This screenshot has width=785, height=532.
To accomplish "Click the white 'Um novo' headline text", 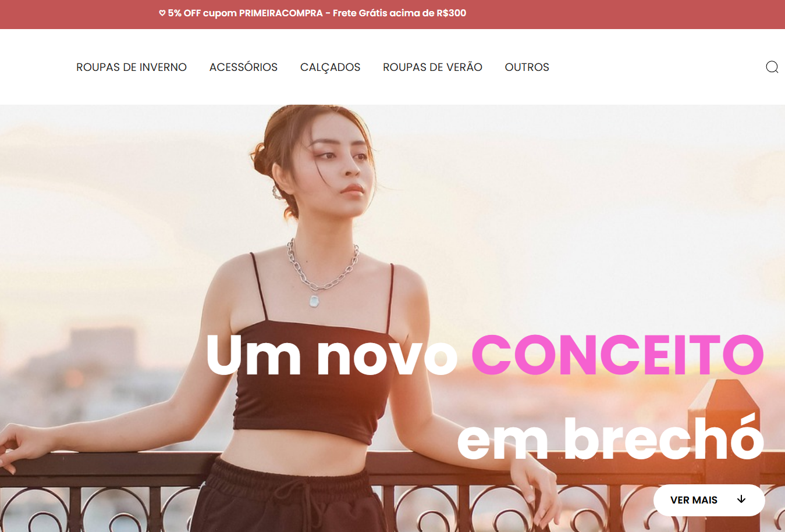I will coord(332,355).
